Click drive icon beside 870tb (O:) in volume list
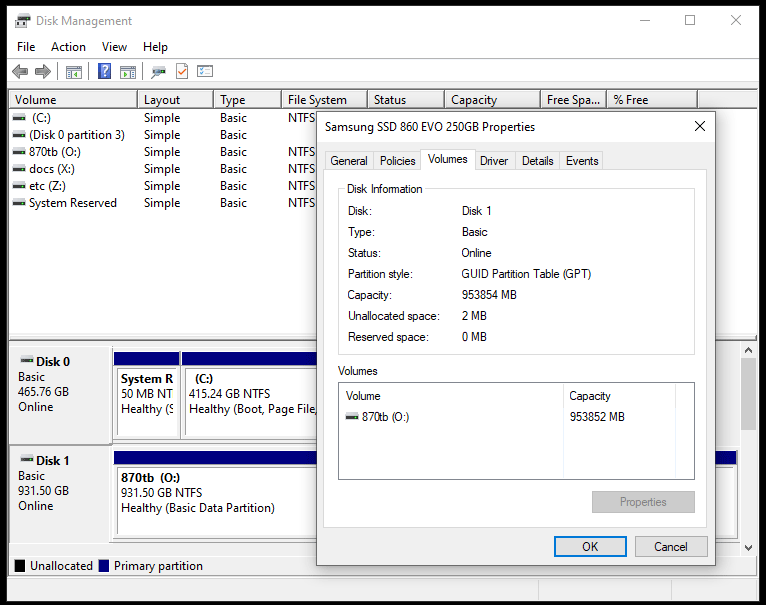The image size is (766, 605). (19, 152)
